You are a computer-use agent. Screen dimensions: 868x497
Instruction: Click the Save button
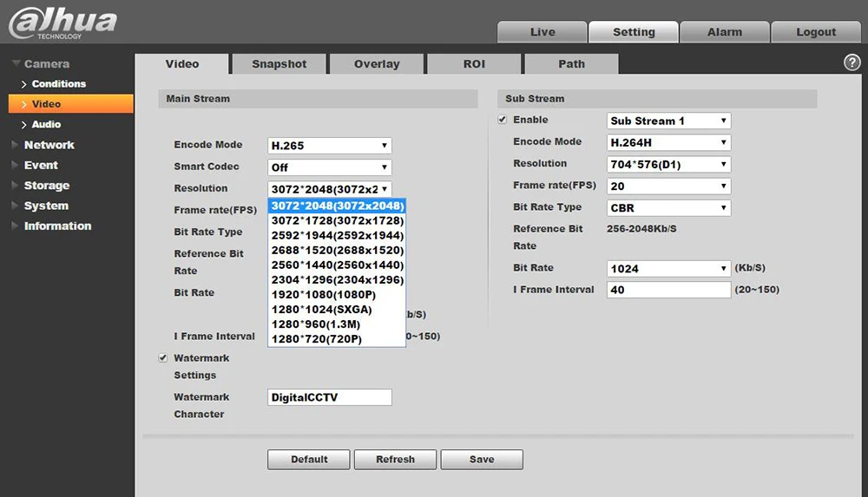pos(482,460)
